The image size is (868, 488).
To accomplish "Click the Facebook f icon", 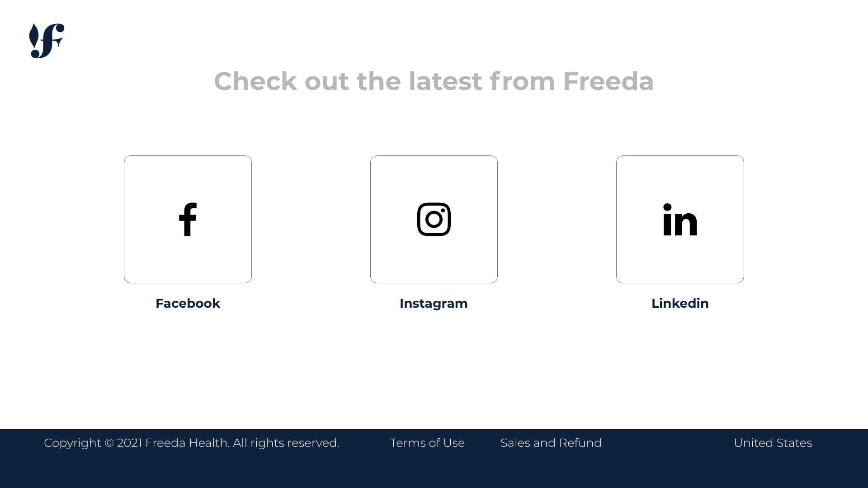I will coord(188,220).
